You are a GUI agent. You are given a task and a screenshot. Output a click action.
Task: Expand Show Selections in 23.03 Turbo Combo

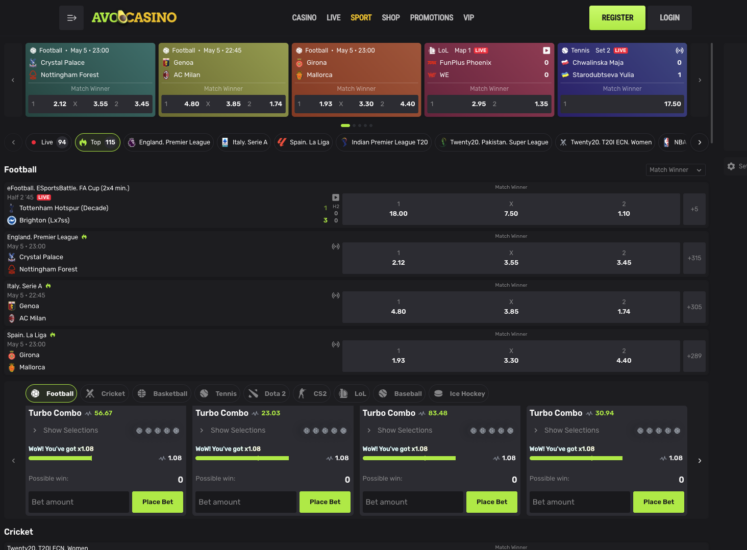[232, 430]
